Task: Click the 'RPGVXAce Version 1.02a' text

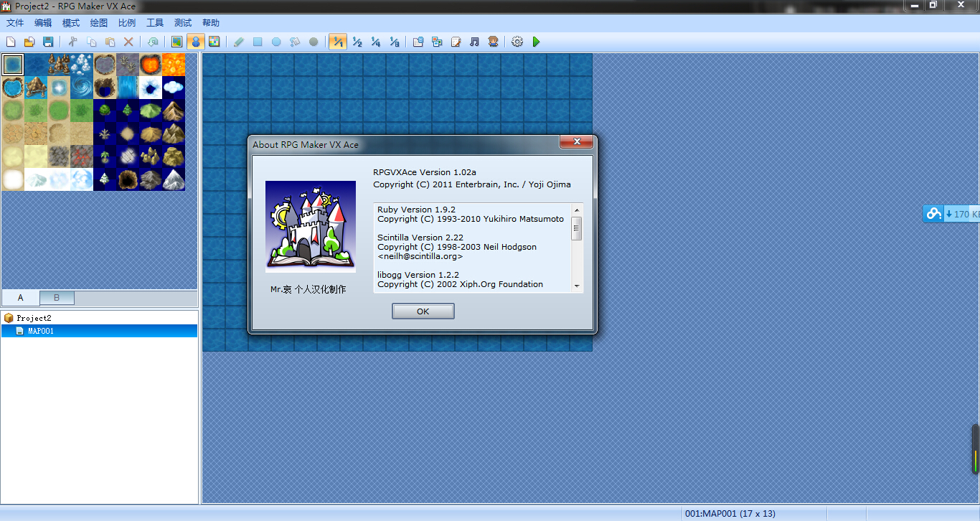Action: click(425, 172)
